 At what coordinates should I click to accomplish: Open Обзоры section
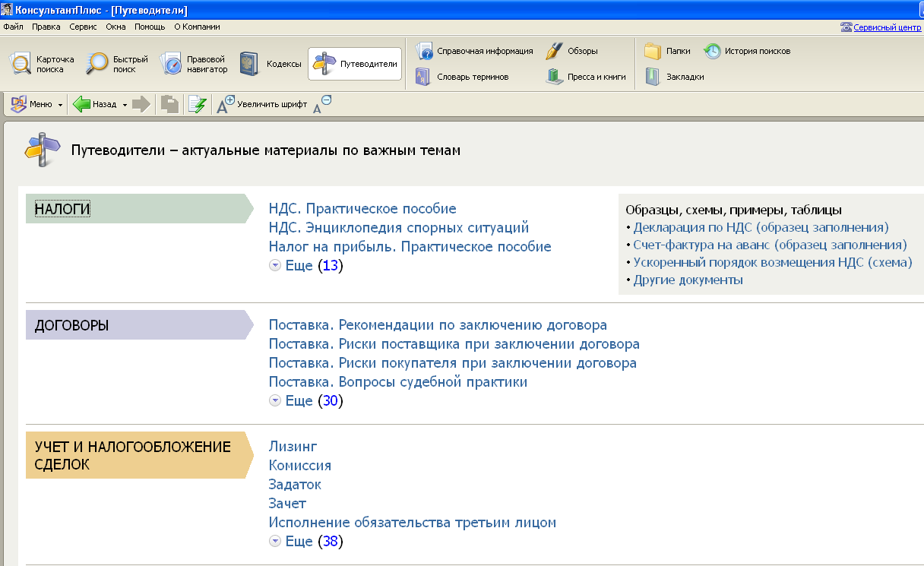[572, 51]
